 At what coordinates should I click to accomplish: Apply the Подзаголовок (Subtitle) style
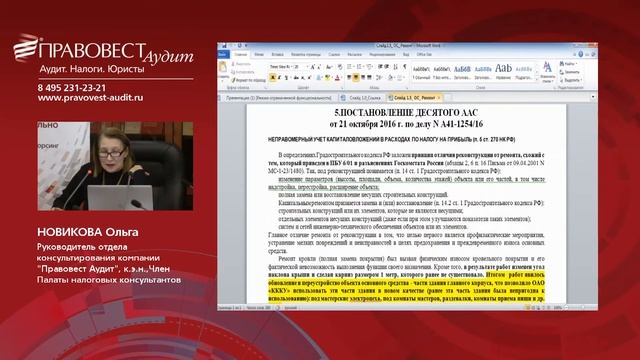(x=524, y=72)
